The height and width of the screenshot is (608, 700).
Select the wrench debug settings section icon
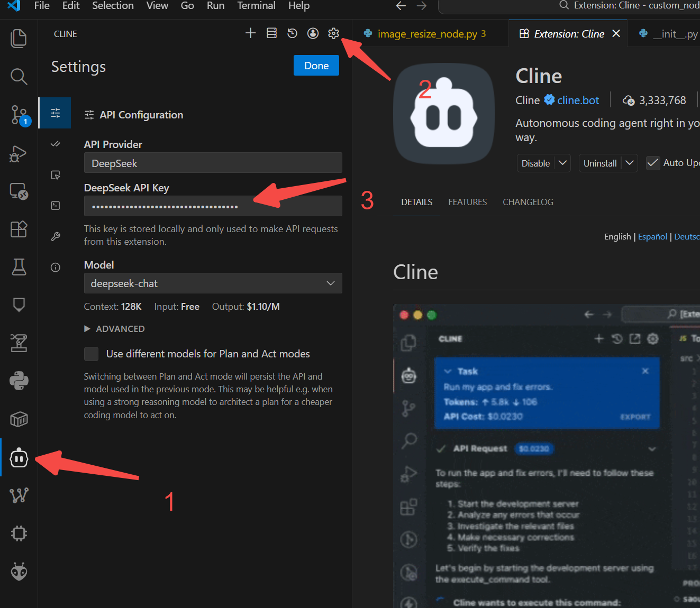(55, 236)
